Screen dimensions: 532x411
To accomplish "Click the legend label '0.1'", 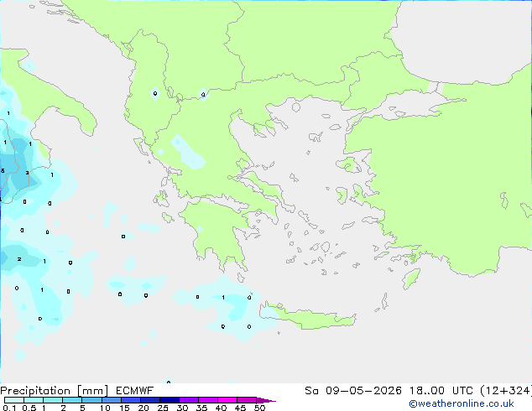I will click(x=9, y=408).
